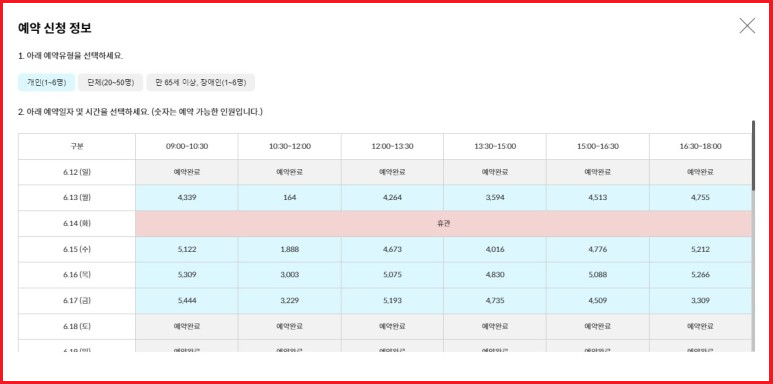
Task: Click the 6.18 (토) date cell
Action: (x=77, y=326)
